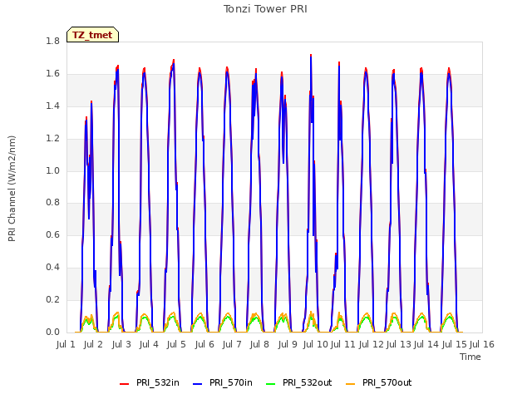Image resolution: width=532 pixels, height=399 pixels.
Task: Click the Jul 12 x-axis tick label
Action: coord(372,344)
